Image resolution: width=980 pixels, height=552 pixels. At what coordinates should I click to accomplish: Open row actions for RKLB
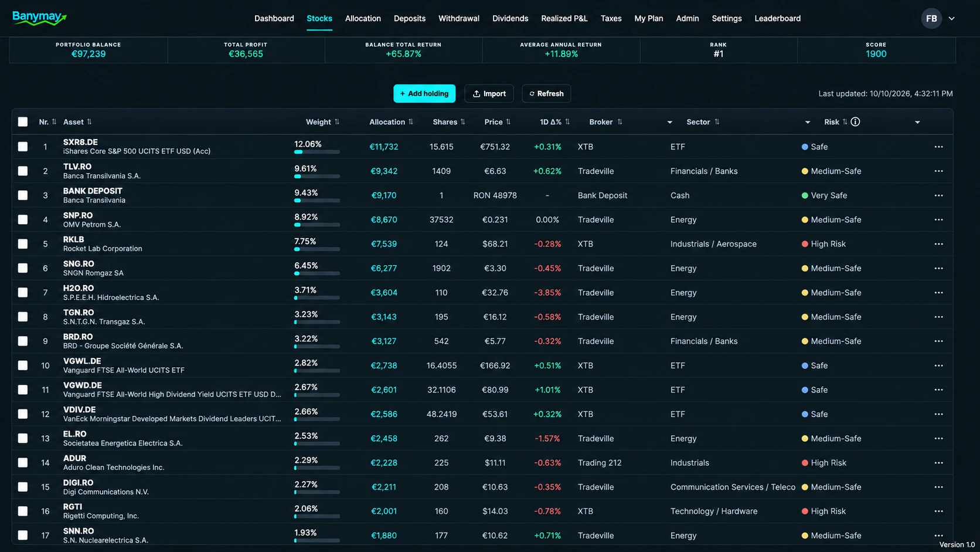[x=938, y=244]
